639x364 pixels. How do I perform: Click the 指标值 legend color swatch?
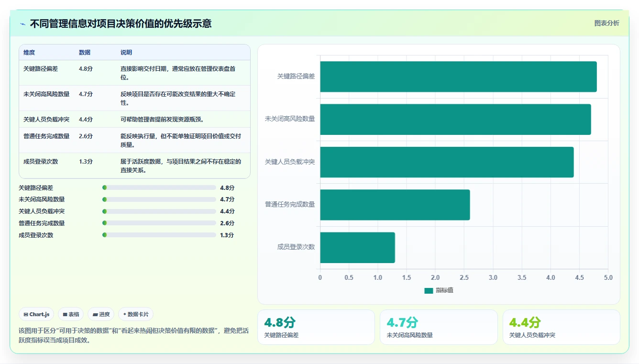[x=429, y=290]
